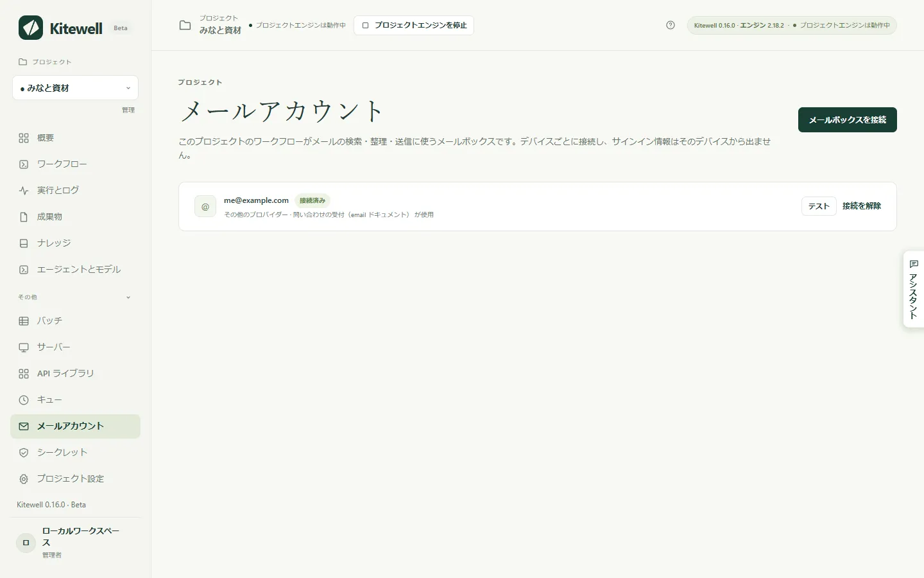Open 実行とログ activity icon
Image resolution: width=924 pixels, height=578 pixels.
pyautogui.click(x=24, y=191)
